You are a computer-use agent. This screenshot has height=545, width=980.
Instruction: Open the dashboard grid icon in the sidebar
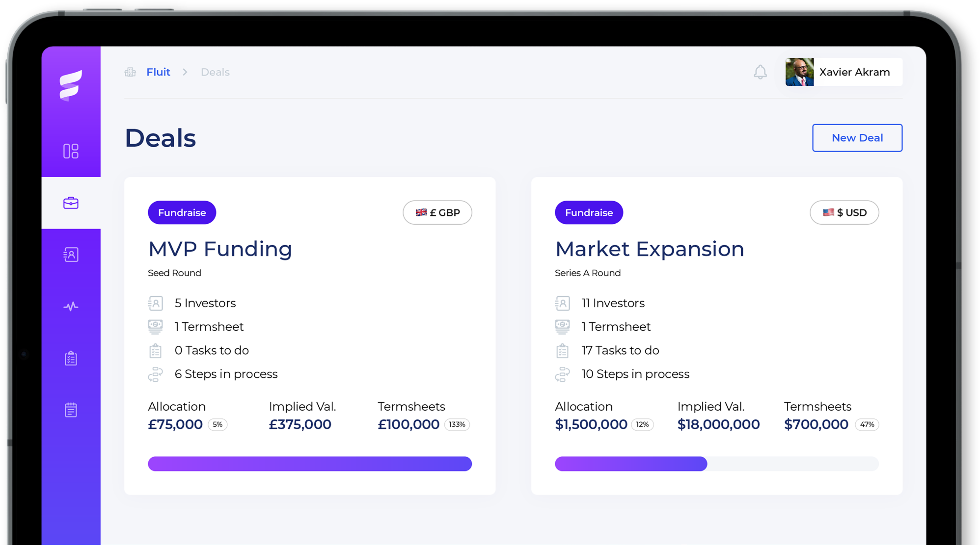pyautogui.click(x=71, y=151)
